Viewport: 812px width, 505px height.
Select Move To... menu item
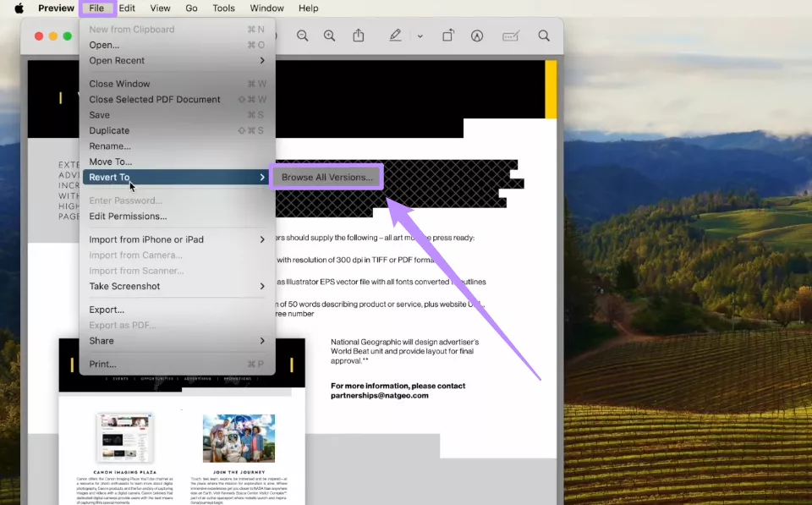[x=177, y=162]
